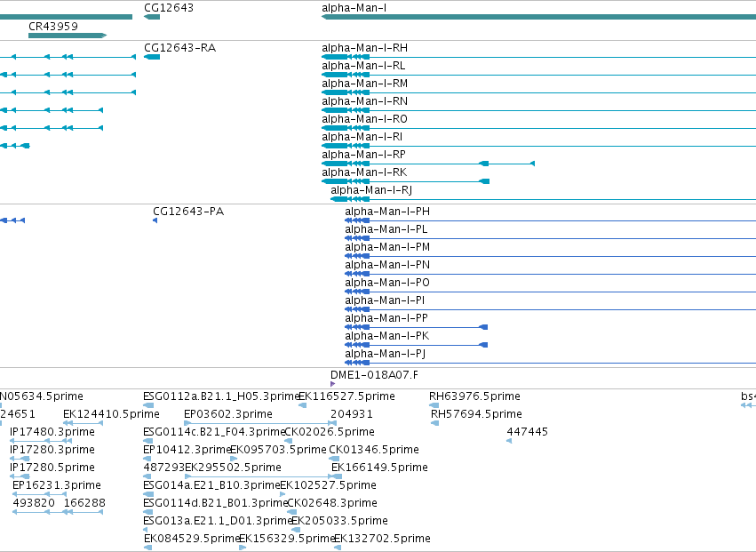Click the purple DME1-018A07.F arrow marker
This screenshot has height=552, width=756.
[x=332, y=384]
